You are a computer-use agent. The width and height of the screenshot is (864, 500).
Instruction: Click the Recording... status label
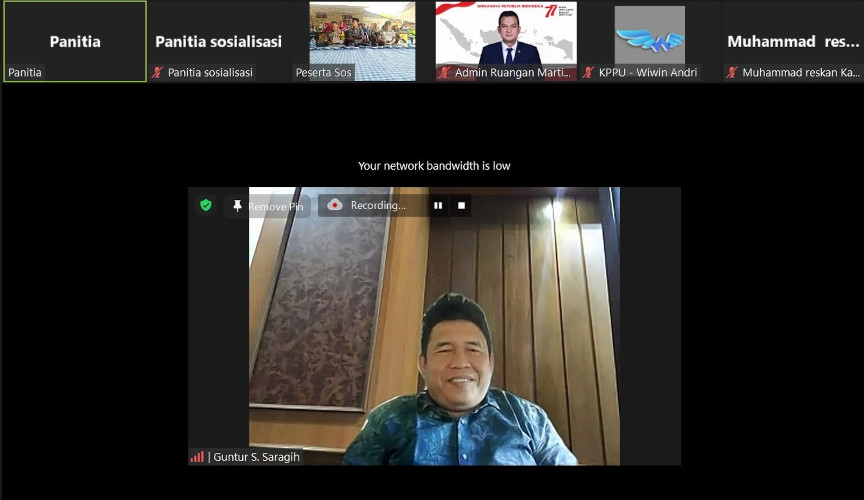pos(378,205)
